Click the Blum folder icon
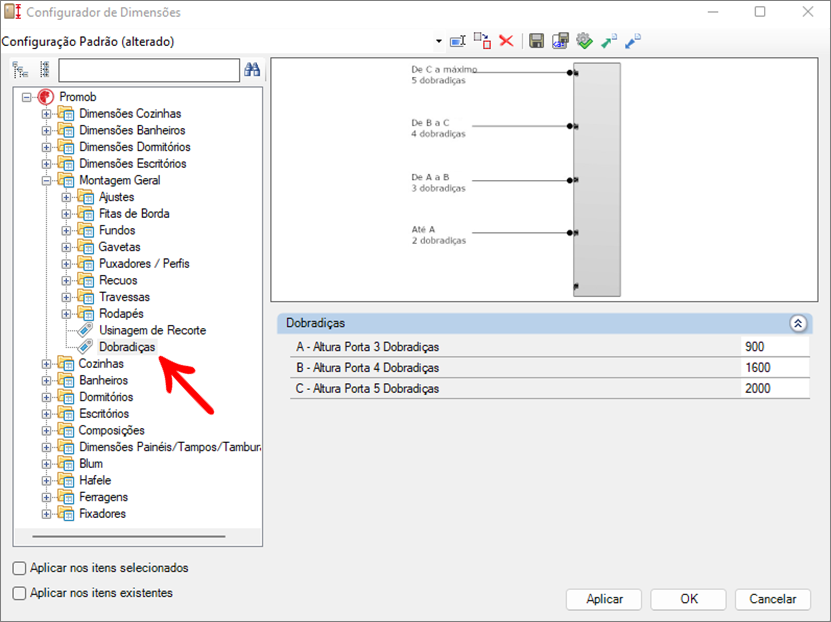The height and width of the screenshot is (622, 831). (x=66, y=464)
